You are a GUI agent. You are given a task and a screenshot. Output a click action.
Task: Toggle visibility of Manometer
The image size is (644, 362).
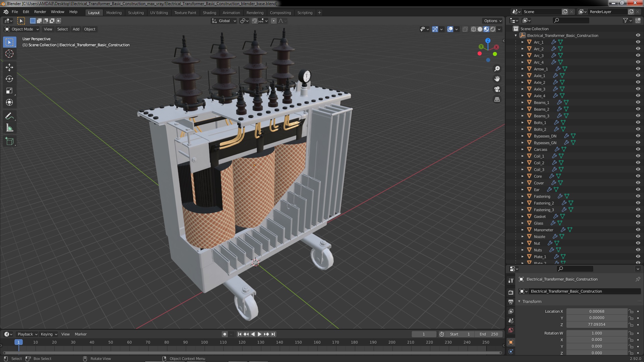638,230
